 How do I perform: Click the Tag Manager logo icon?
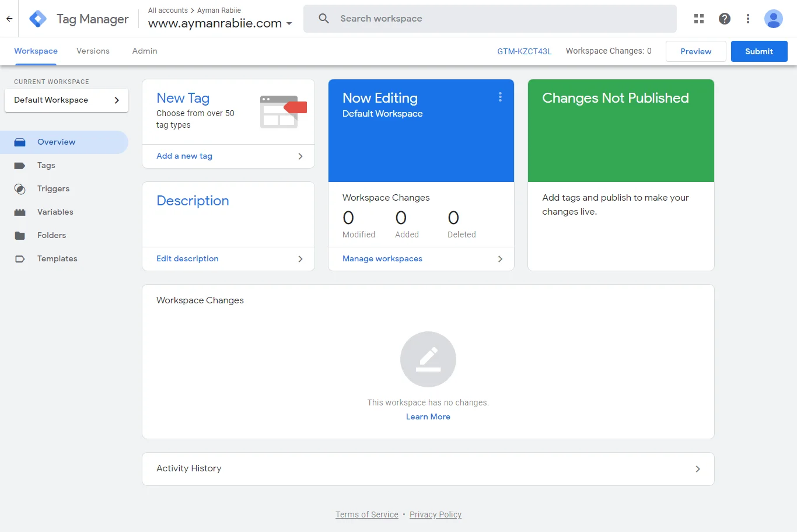[38, 19]
